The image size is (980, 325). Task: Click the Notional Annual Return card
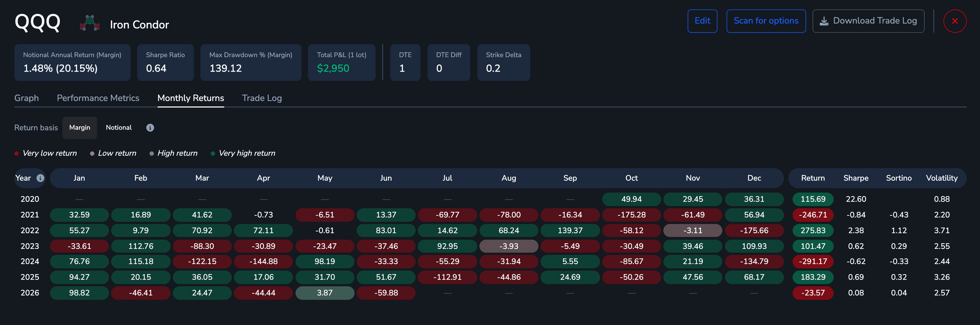[72, 63]
